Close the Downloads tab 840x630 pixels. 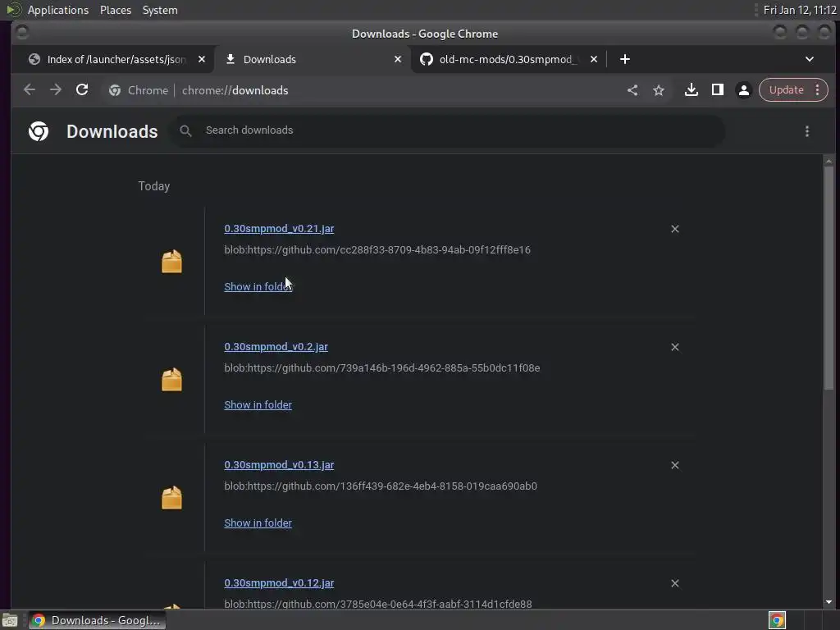[398, 59]
